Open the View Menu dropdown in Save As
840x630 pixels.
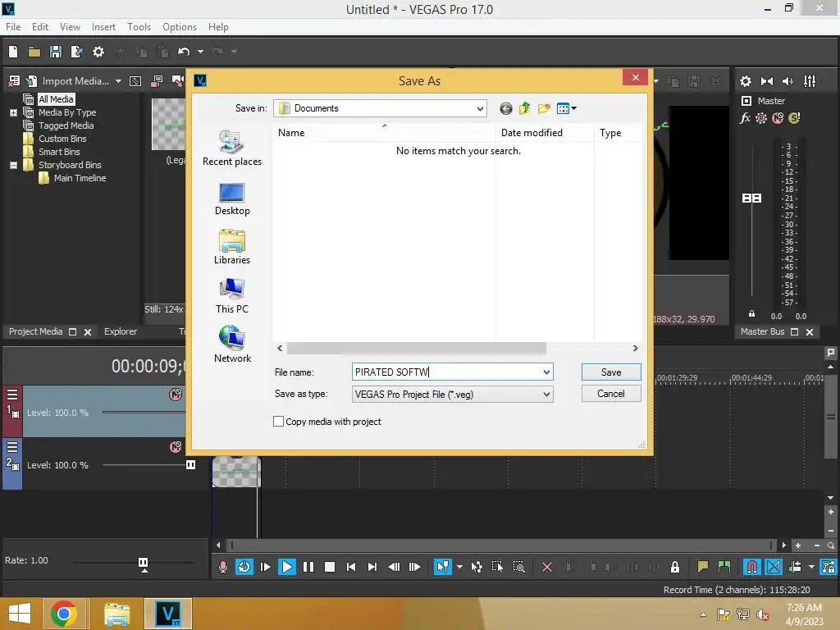566,109
